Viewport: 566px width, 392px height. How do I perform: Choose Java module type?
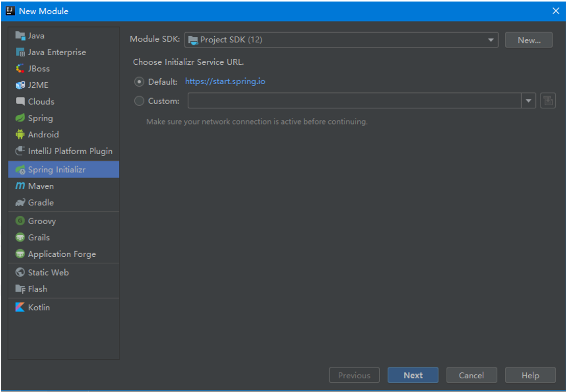pos(63,35)
